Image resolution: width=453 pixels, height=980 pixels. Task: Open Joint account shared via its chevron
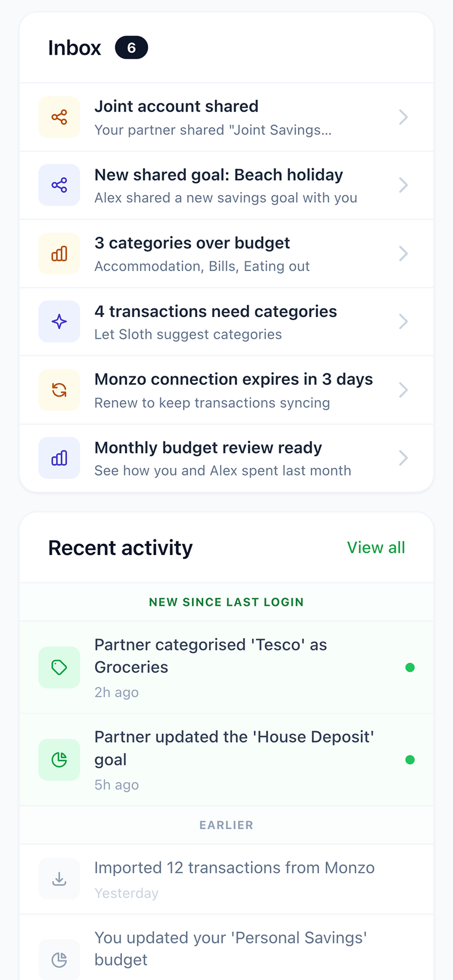[403, 117]
